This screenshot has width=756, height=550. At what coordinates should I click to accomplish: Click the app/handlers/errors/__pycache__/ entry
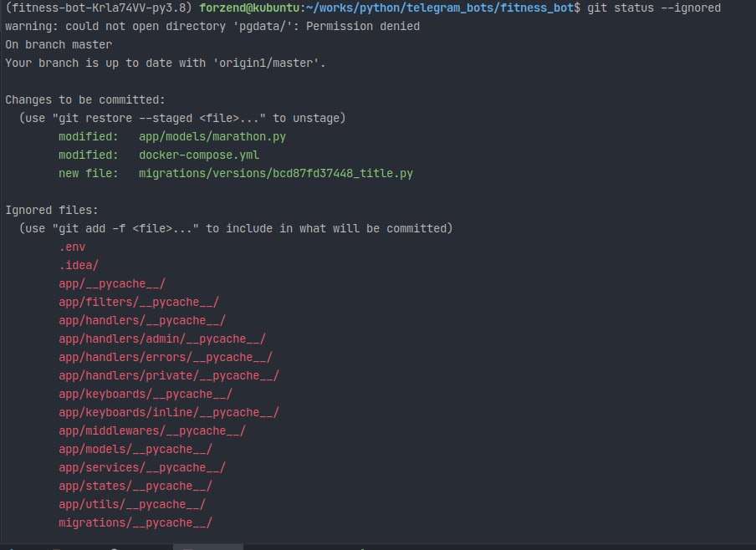166,357
